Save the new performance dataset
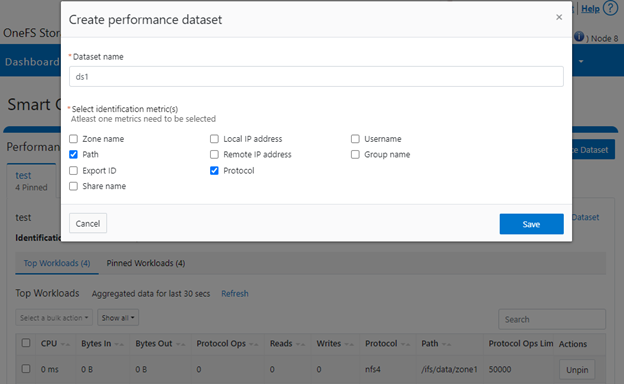The image size is (624, 384). pyautogui.click(x=531, y=224)
